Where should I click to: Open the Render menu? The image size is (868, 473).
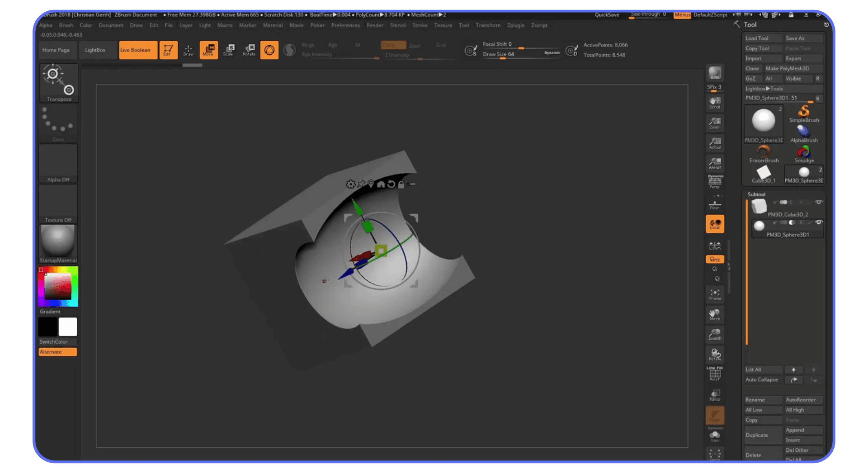(375, 25)
